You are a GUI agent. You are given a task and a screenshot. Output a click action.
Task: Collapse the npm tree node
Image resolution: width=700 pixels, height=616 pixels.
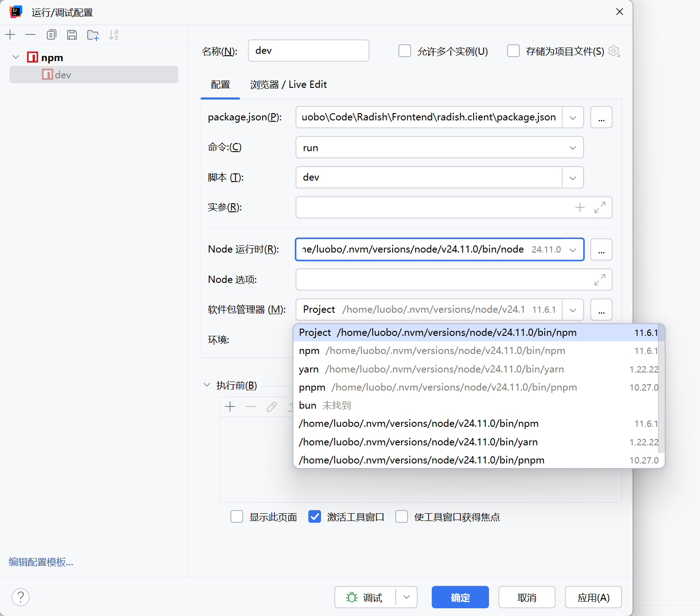(16, 57)
